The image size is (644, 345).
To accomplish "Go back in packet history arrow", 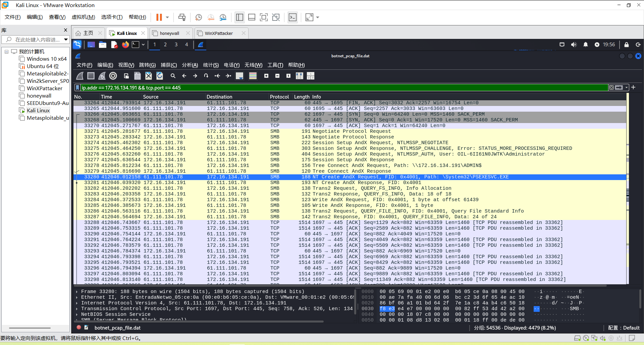I will [x=184, y=76].
